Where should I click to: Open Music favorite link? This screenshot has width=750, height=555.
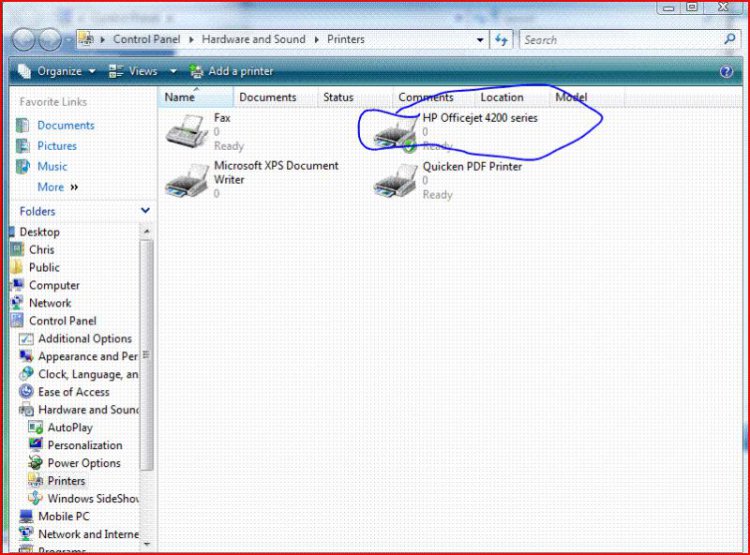(52, 166)
